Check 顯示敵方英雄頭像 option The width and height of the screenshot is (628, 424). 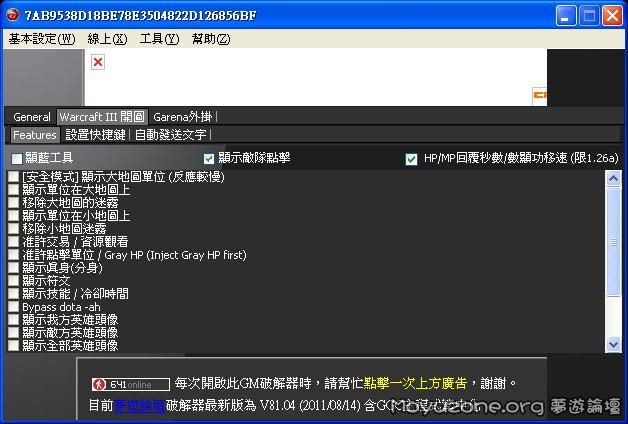tap(14, 333)
